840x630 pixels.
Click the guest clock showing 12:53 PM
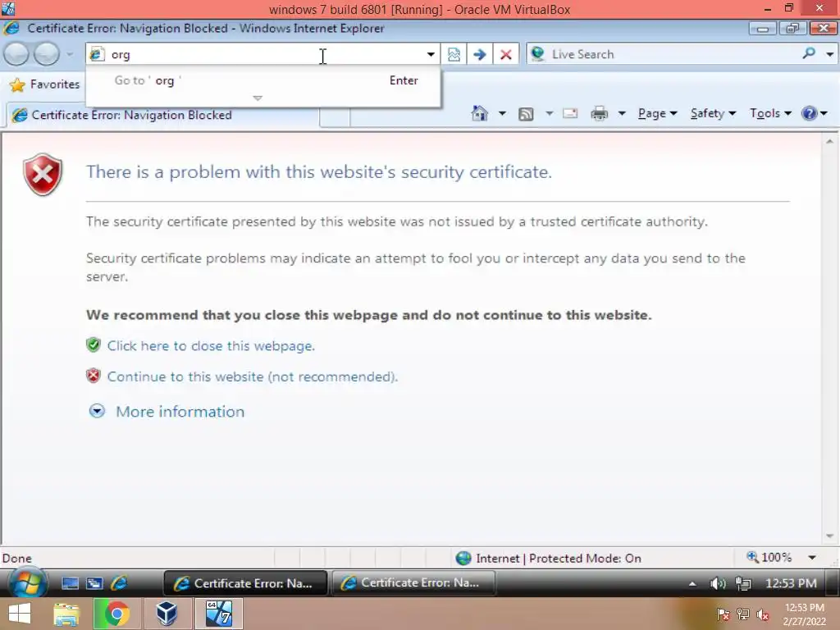[792, 583]
